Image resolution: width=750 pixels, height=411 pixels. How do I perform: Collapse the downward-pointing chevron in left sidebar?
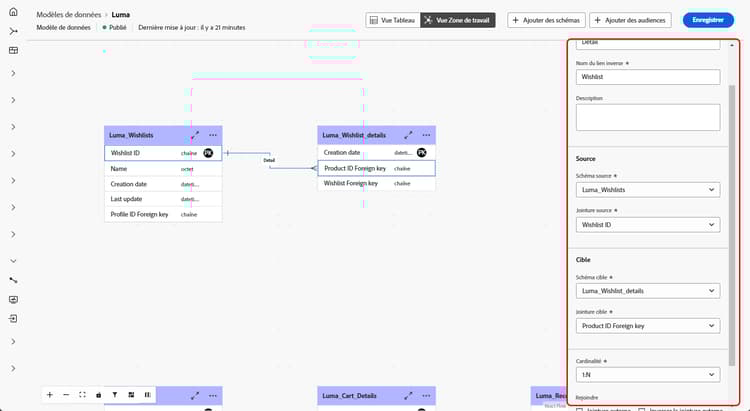pyautogui.click(x=13, y=261)
